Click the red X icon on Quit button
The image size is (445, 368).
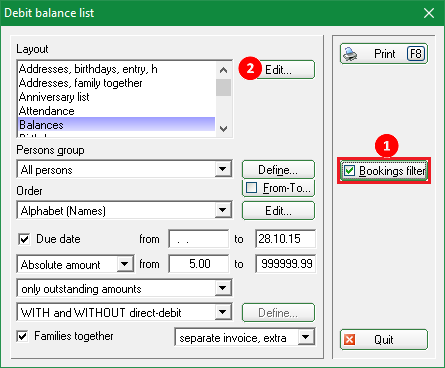click(x=349, y=340)
